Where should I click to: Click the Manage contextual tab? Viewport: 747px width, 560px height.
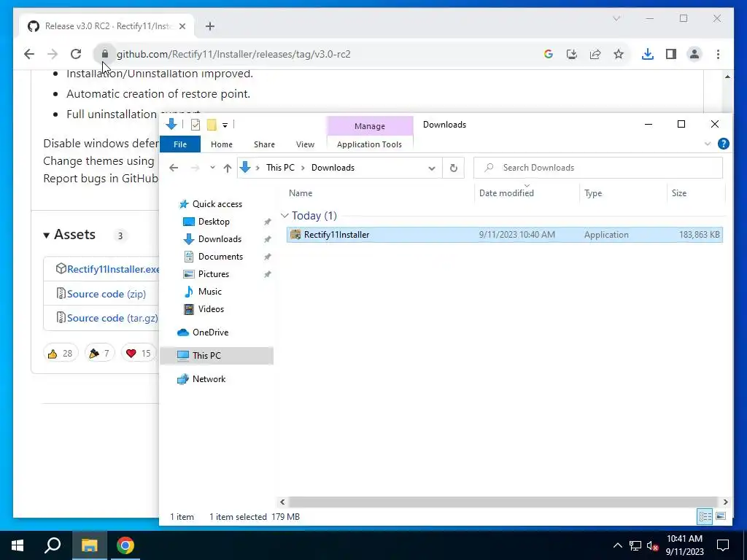click(x=370, y=126)
